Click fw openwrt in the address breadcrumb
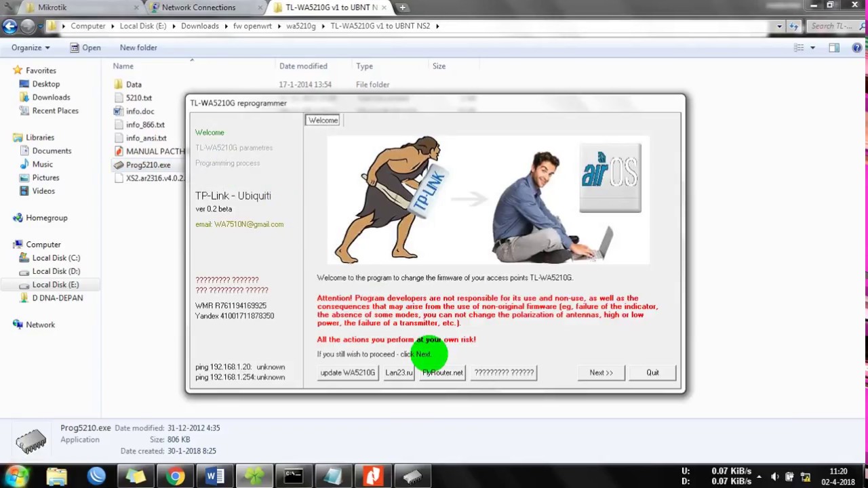This screenshot has height=488, width=868. click(x=253, y=26)
